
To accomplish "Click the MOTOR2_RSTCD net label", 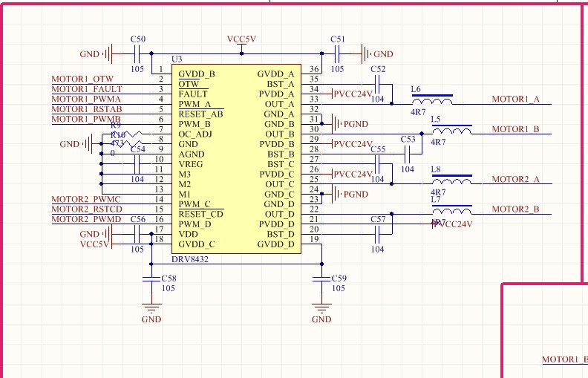I will pyautogui.click(x=87, y=209).
